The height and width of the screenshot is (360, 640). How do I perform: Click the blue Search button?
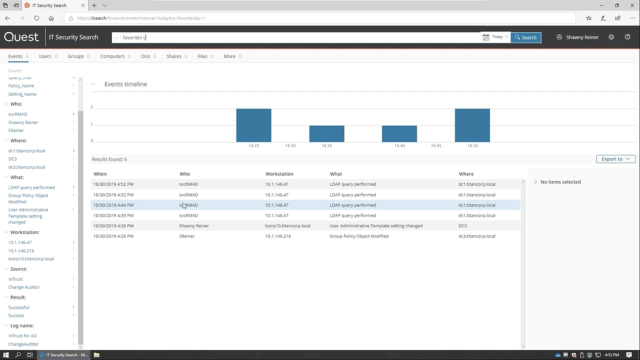pyautogui.click(x=526, y=37)
